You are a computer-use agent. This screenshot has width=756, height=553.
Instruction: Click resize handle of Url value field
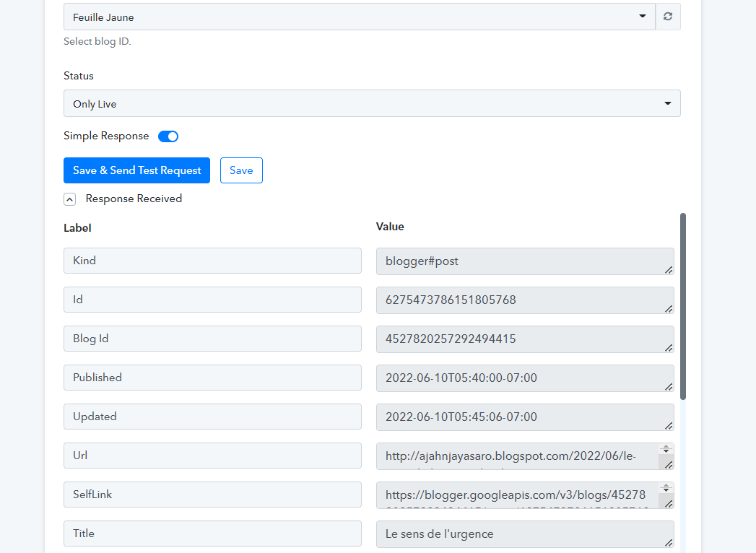669,465
